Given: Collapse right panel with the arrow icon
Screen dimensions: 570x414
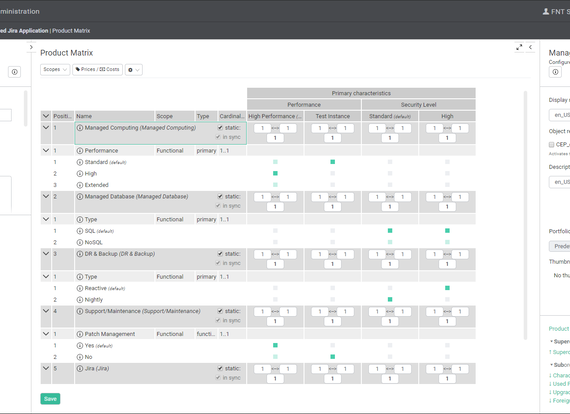Looking at the screenshot, I should [x=530, y=47].
